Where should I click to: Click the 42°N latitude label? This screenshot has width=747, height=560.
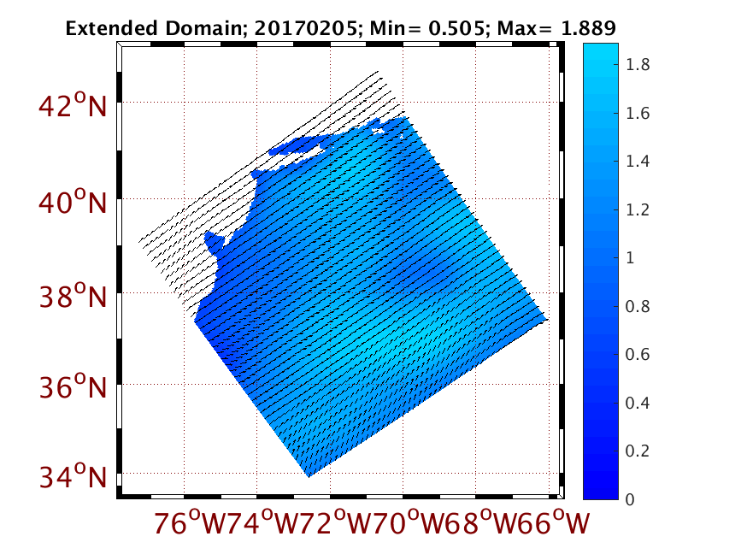click(x=73, y=105)
